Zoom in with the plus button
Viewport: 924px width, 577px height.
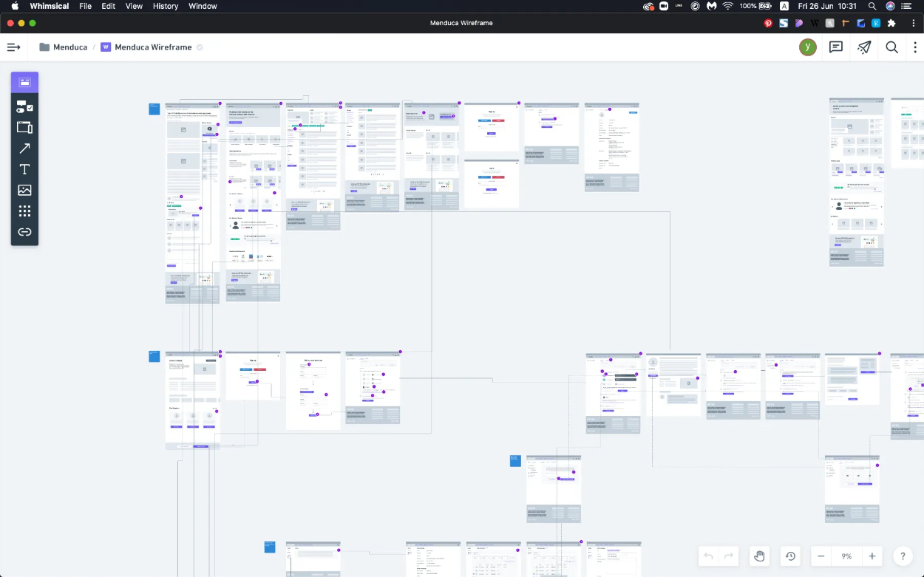pos(872,556)
